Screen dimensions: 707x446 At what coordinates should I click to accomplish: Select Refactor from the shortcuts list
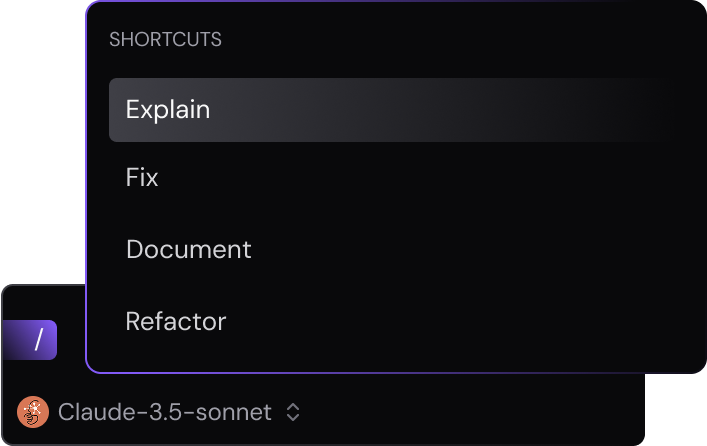[392, 322]
